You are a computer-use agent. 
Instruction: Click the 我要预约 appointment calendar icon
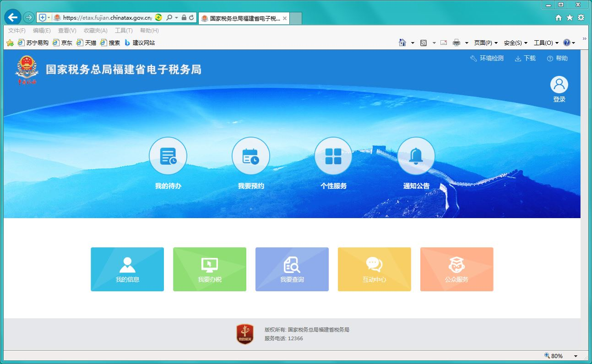point(250,156)
